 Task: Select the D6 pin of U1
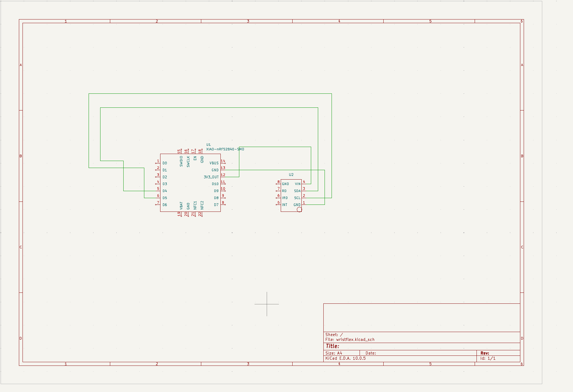(165, 205)
